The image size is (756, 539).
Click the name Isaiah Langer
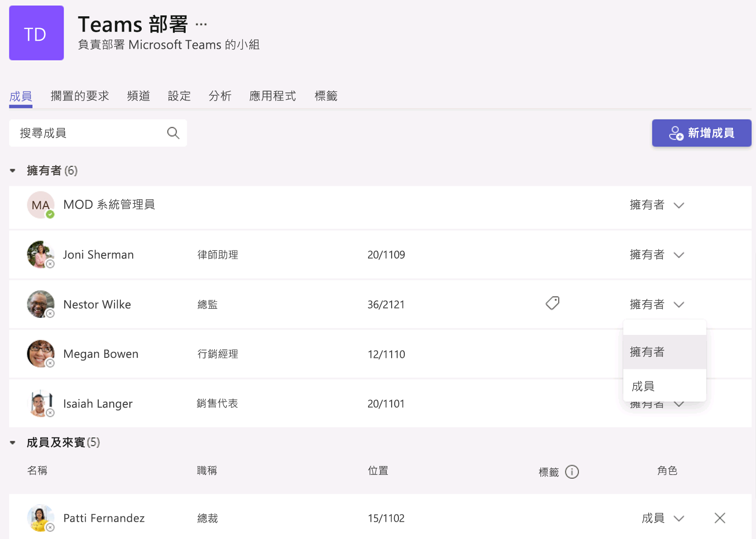98,404
